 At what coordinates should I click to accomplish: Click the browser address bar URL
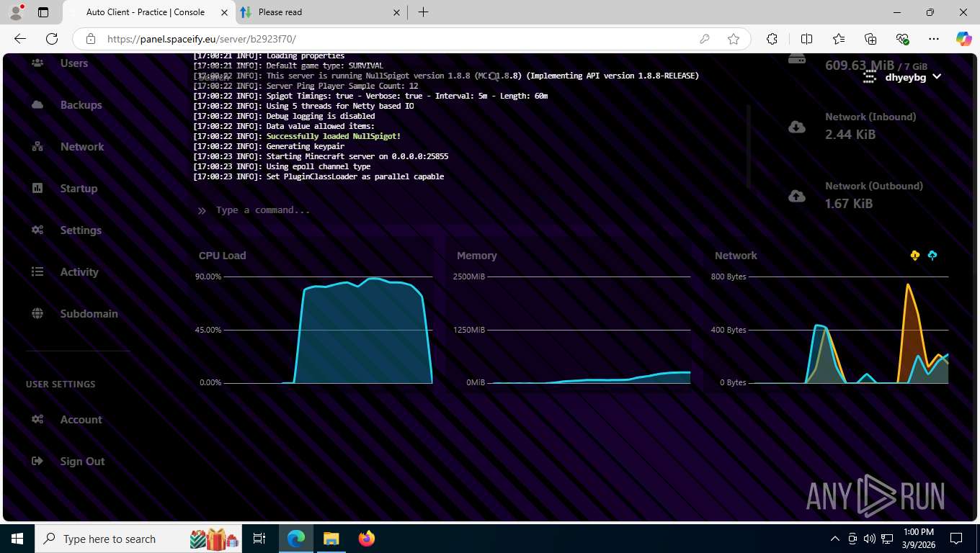point(201,40)
